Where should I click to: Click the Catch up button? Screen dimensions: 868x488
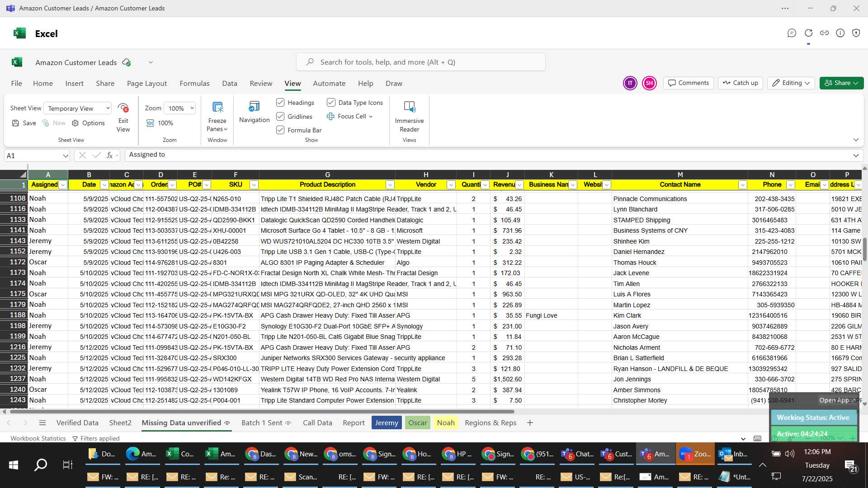click(741, 83)
